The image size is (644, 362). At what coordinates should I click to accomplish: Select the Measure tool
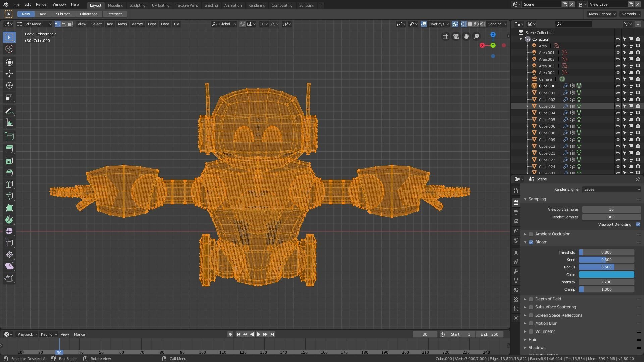(x=9, y=123)
